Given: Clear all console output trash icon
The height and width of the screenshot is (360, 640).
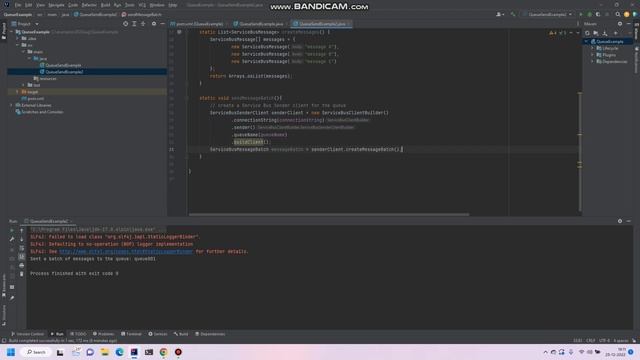Looking at the screenshot, I should tap(22, 274).
